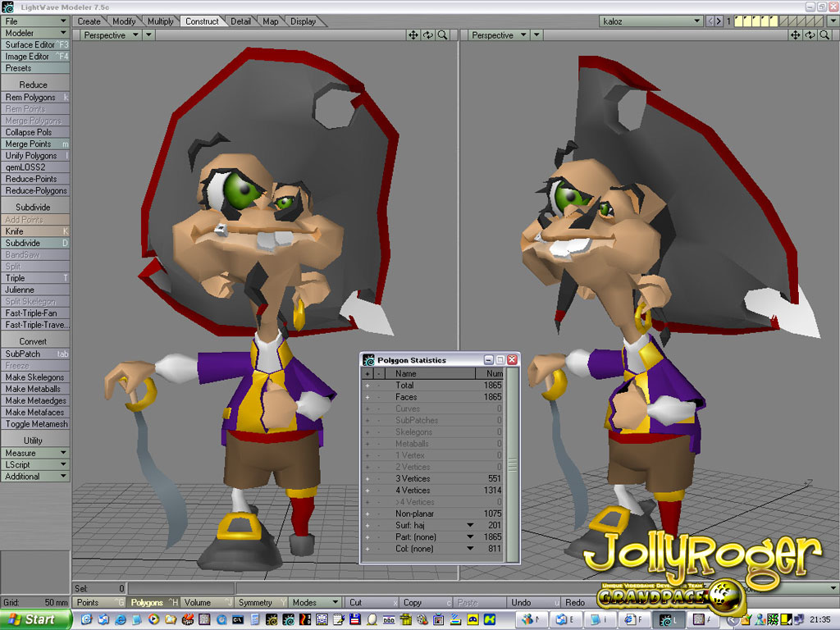Click the minus icon in Total row
The image size is (840, 630).
[x=378, y=386]
